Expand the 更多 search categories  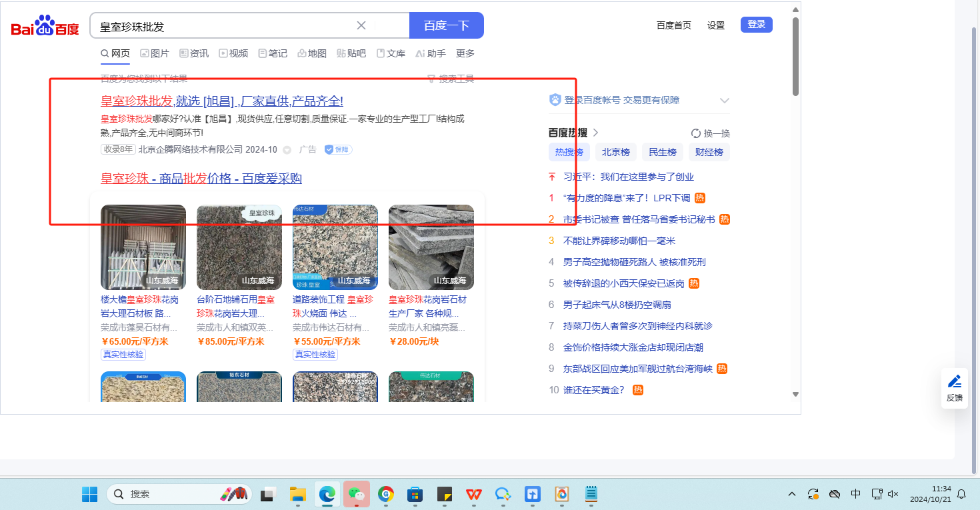[x=465, y=53]
